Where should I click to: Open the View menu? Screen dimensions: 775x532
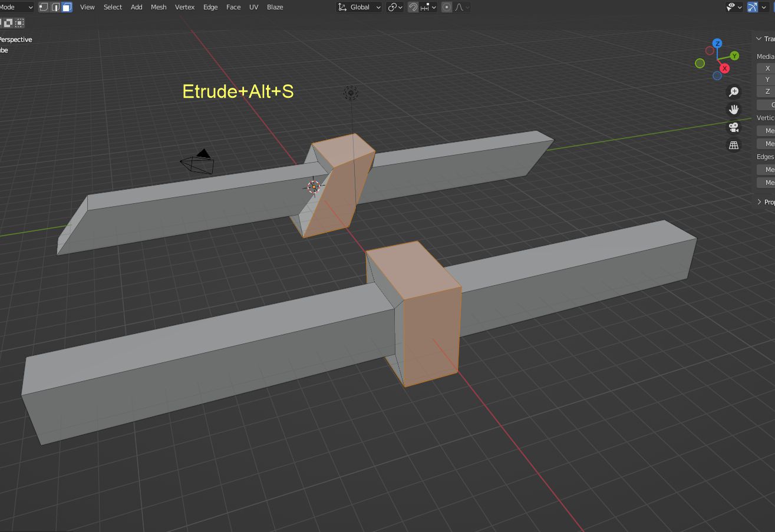(x=87, y=7)
